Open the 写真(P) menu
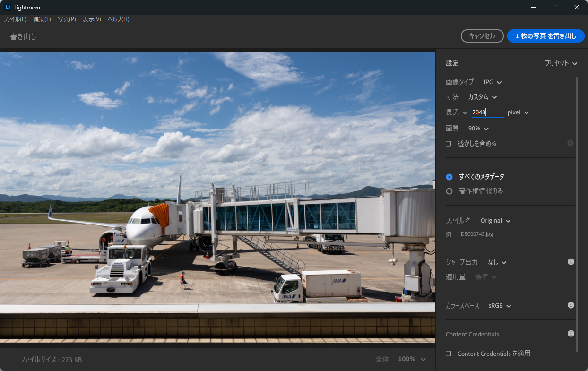Screen dimensions: 588x371 pos(67,19)
